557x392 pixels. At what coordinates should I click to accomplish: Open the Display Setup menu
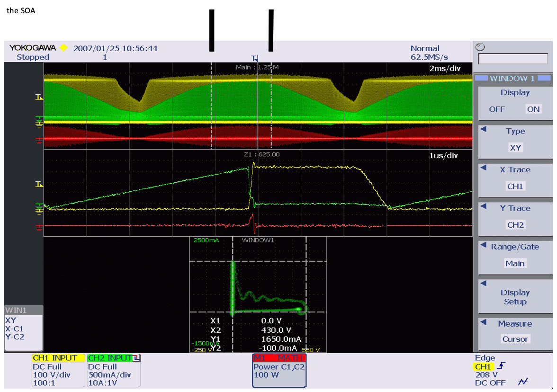(515, 297)
